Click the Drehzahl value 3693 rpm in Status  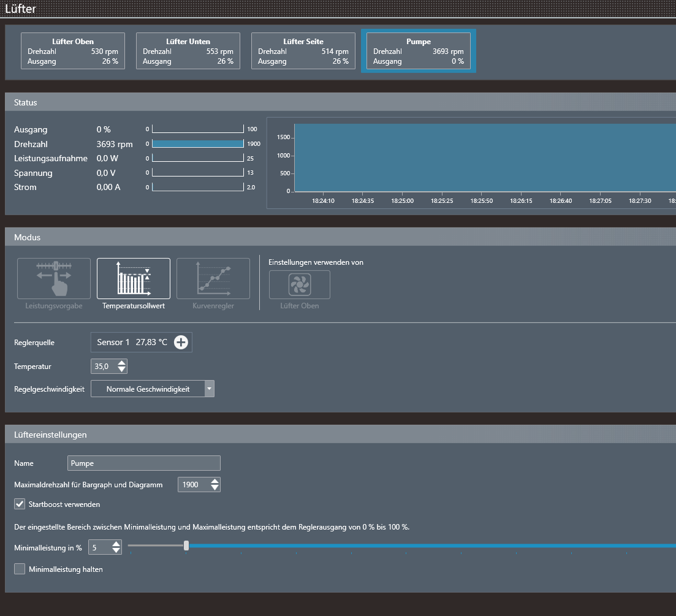(x=115, y=144)
